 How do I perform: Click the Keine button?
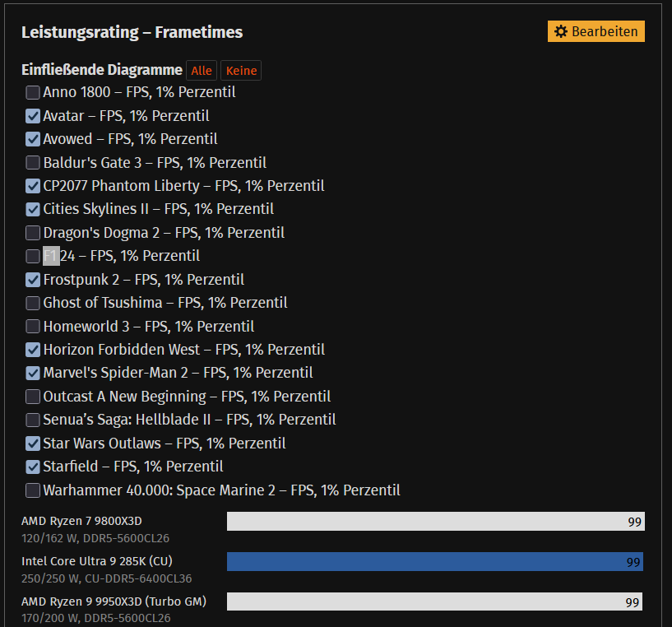pyautogui.click(x=241, y=71)
